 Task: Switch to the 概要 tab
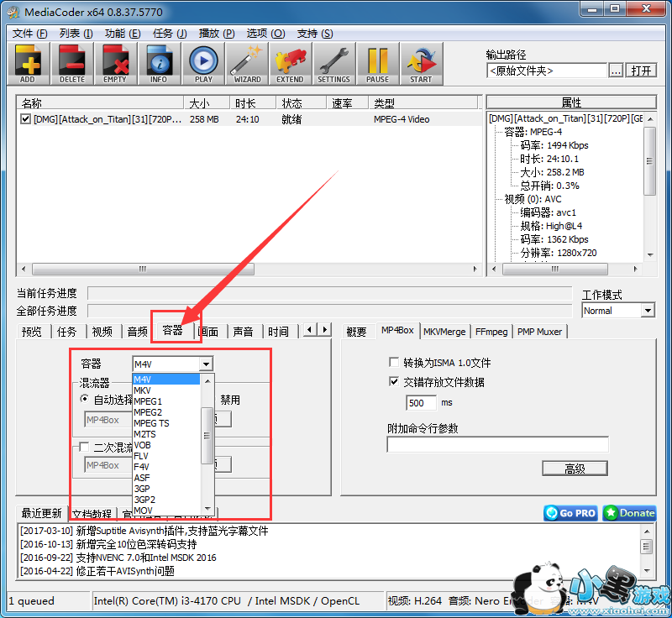click(356, 332)
